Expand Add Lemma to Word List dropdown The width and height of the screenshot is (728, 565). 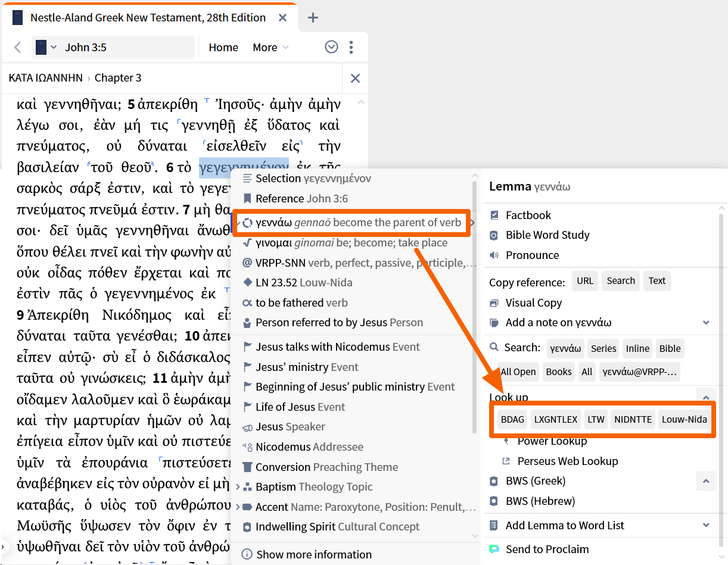point(706,525)
